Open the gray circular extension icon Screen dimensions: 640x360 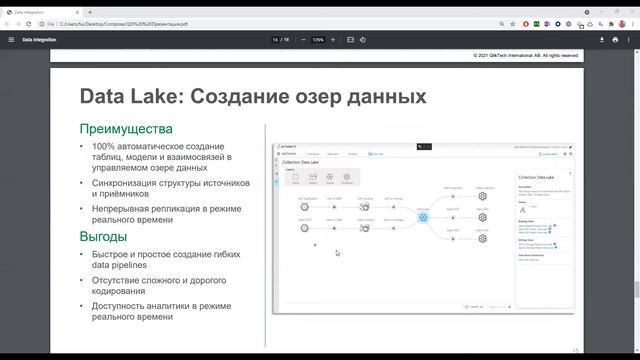point(569,24)
